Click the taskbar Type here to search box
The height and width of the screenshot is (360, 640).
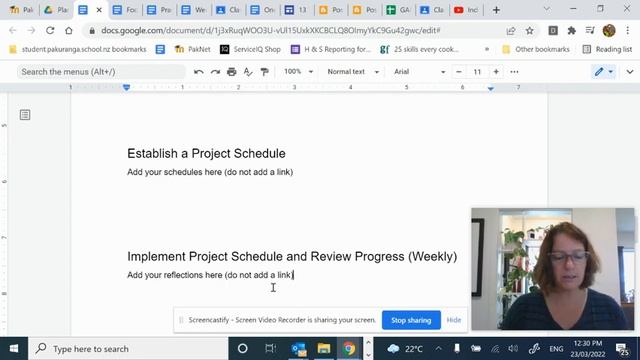128,349
